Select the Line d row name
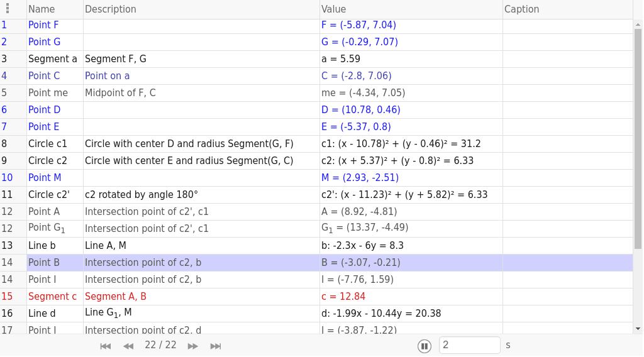 click(x=42, y=314)
